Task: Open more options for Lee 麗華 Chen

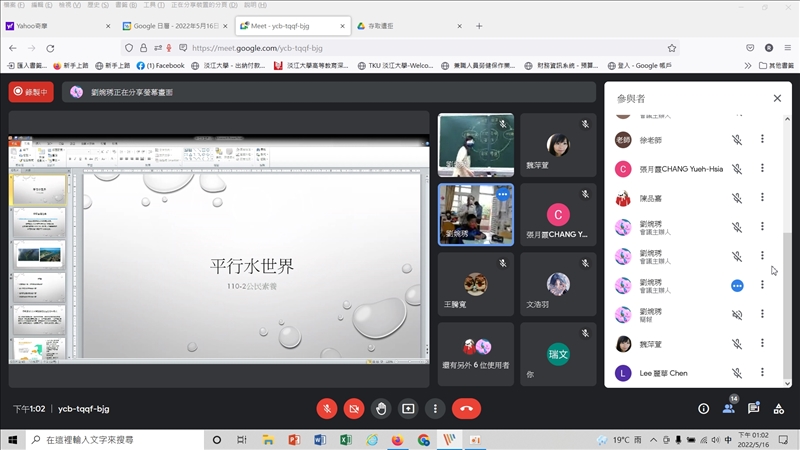Action: 762,373
